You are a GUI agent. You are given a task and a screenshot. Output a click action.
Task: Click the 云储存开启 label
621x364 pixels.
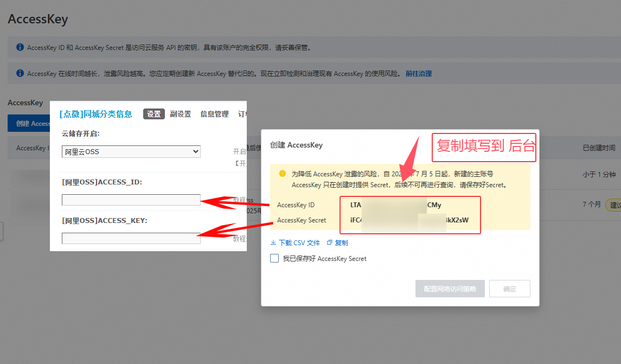pos(80,134)
